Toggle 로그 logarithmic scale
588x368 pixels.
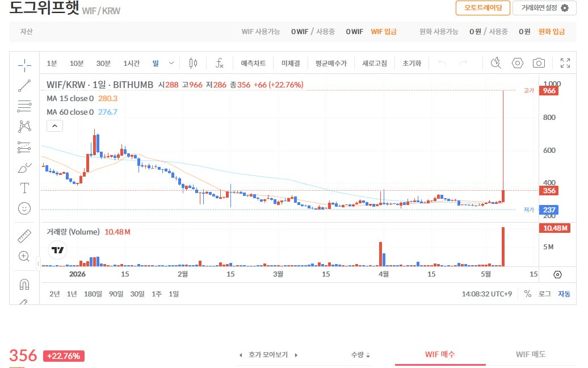click(544, 294)
